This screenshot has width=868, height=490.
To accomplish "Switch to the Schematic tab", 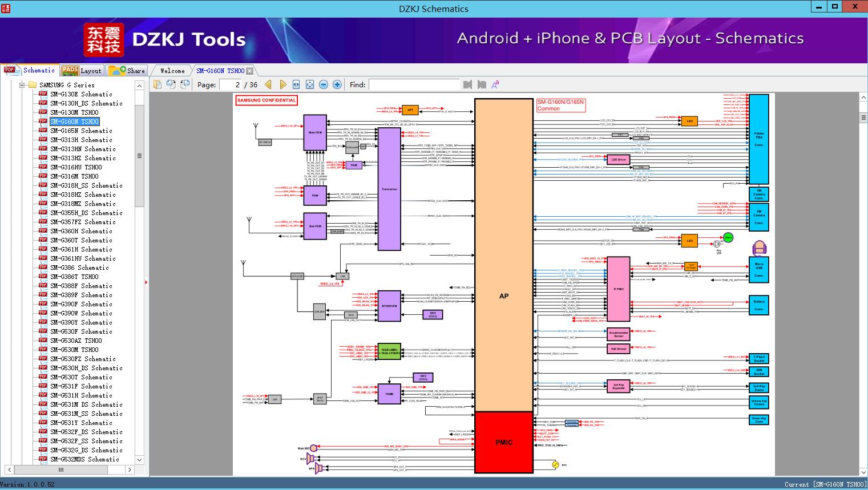I will pos(30,70).
